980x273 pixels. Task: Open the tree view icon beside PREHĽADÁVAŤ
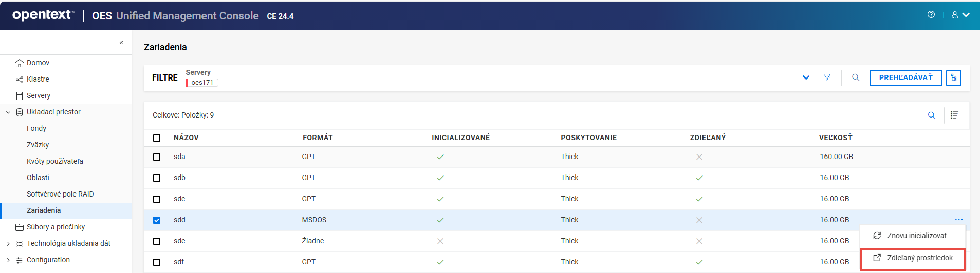pyautogui.click(x=954, y=78)
